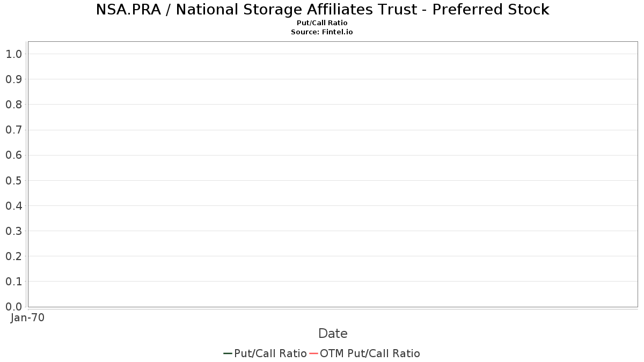Click the dark green Put/Call Ratio line swatch

(x=228, y=353)
